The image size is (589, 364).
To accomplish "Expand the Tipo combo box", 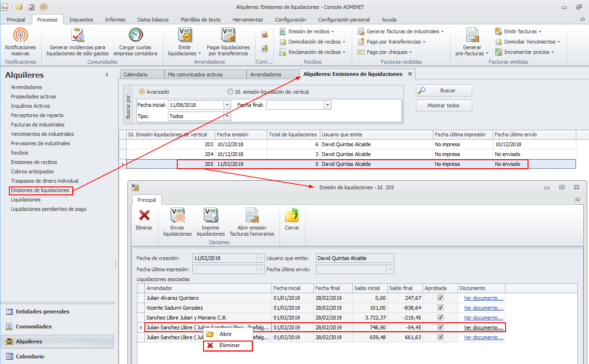I will (x=227, y=116).
